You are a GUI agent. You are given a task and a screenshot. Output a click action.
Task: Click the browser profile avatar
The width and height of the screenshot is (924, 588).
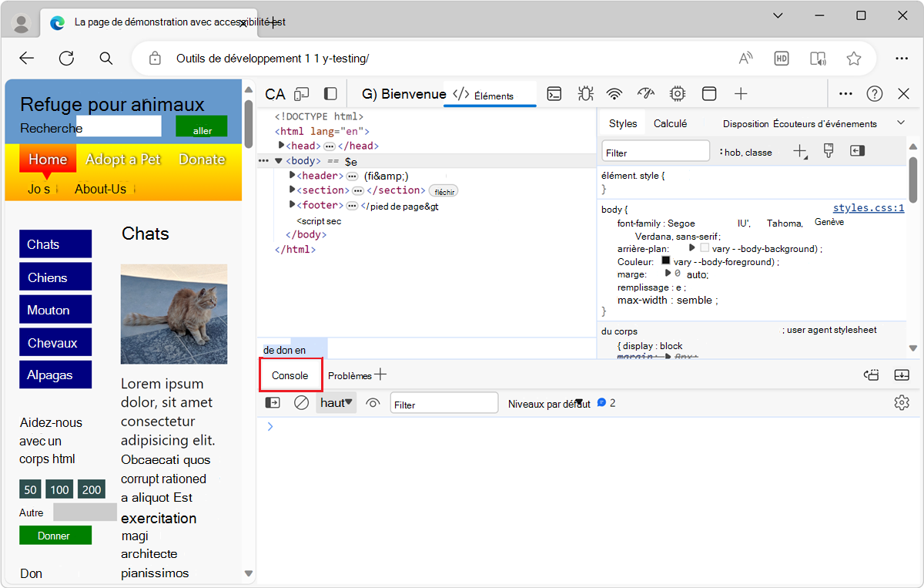click(x=22, y=22)
